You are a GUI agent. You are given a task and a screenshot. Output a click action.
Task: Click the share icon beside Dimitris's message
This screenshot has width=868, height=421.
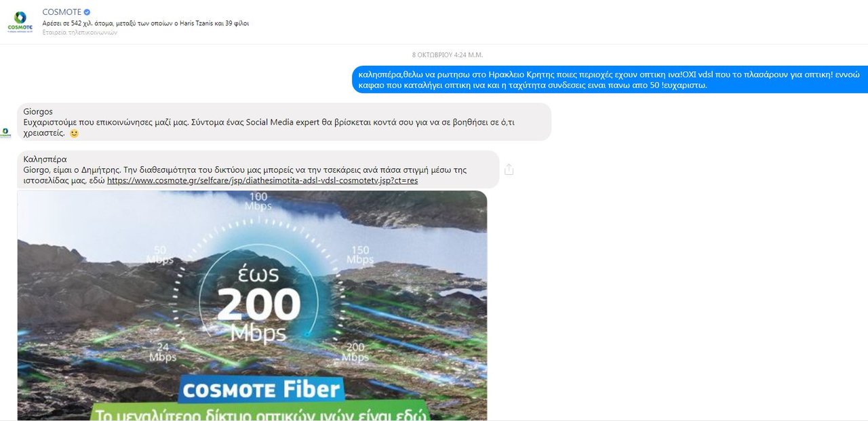click(509, 169)
